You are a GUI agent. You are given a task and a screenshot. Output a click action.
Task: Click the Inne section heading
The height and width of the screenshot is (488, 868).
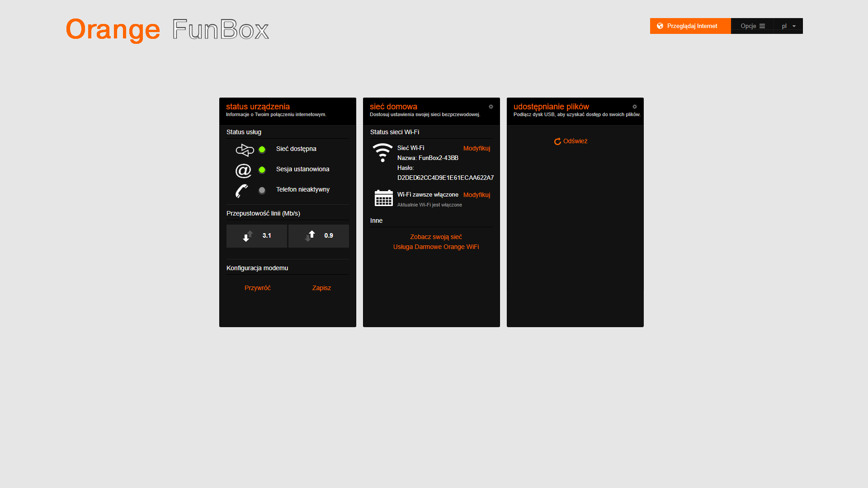[x=376, y=221]
